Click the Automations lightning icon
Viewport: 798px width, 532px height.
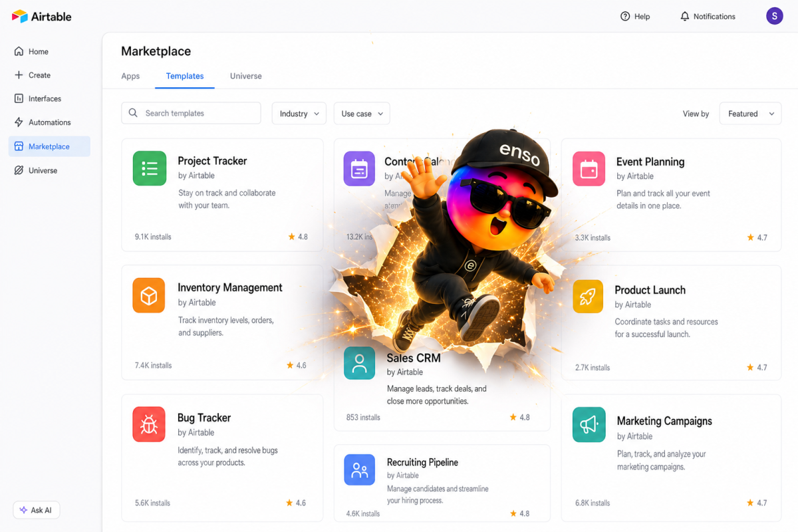pyautogui.click(x=19, y=122)
